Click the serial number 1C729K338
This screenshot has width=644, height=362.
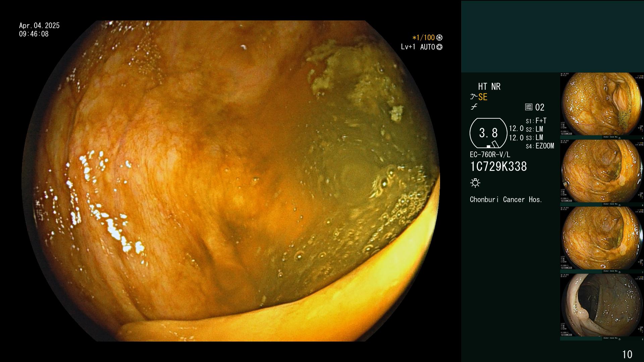click(x=498, y=167)
